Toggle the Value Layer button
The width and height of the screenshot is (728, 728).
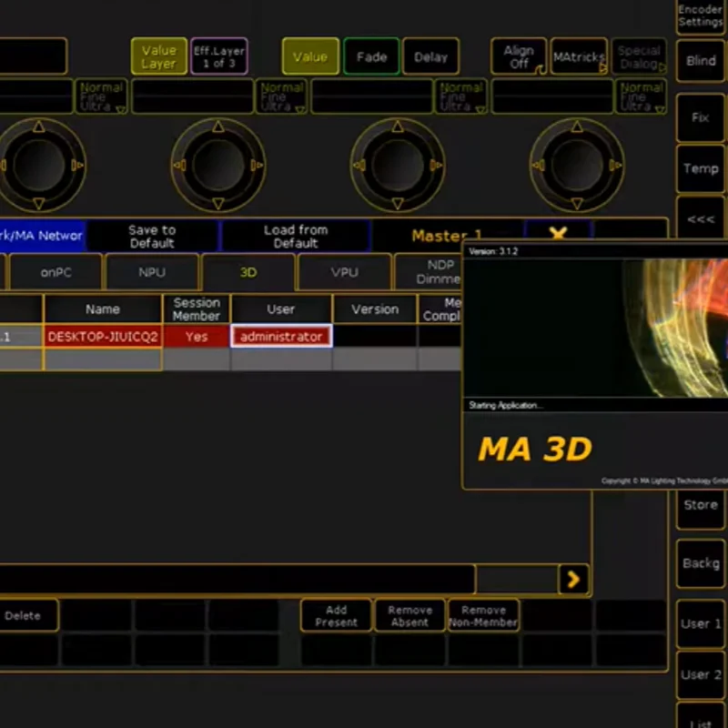tap(158, 56)
